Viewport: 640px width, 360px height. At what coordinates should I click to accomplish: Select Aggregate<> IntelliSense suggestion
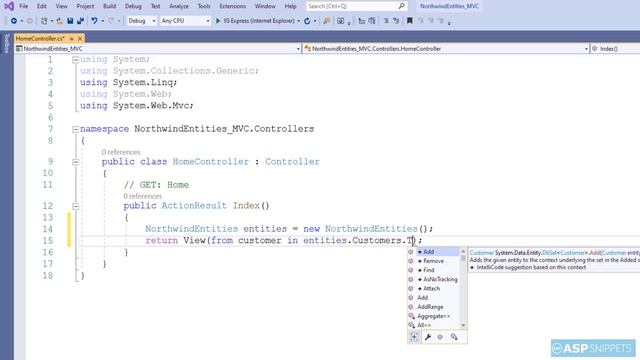tap(433, 316)
